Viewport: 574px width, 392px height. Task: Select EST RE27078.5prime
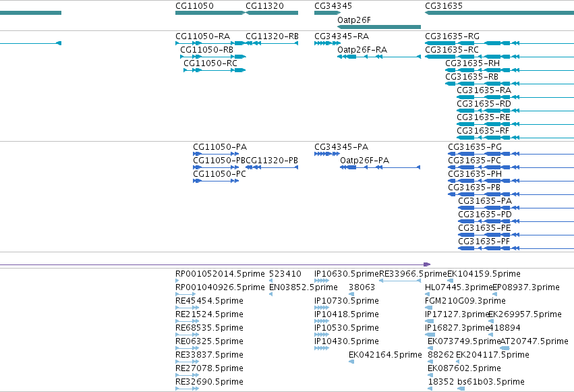click(x=187, y=375)
